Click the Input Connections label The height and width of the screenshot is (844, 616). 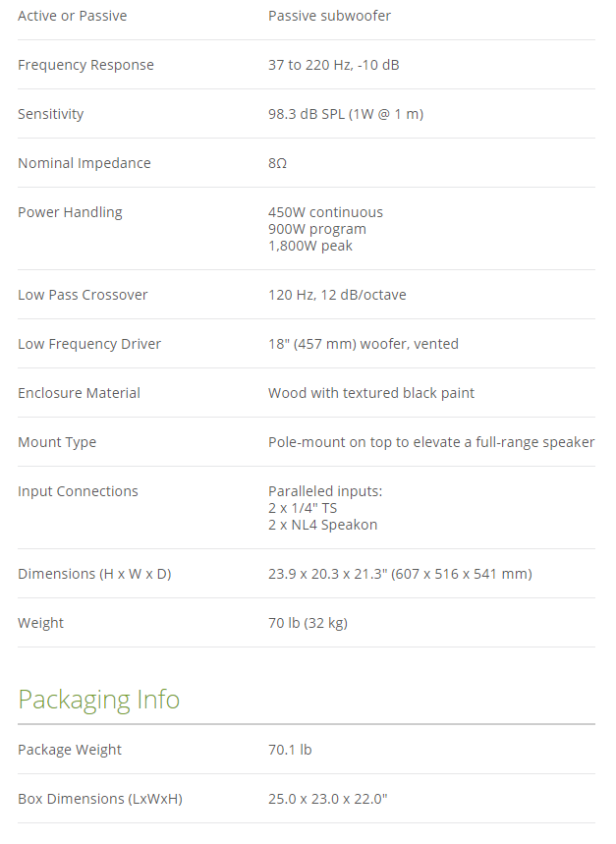click(78, 491)
